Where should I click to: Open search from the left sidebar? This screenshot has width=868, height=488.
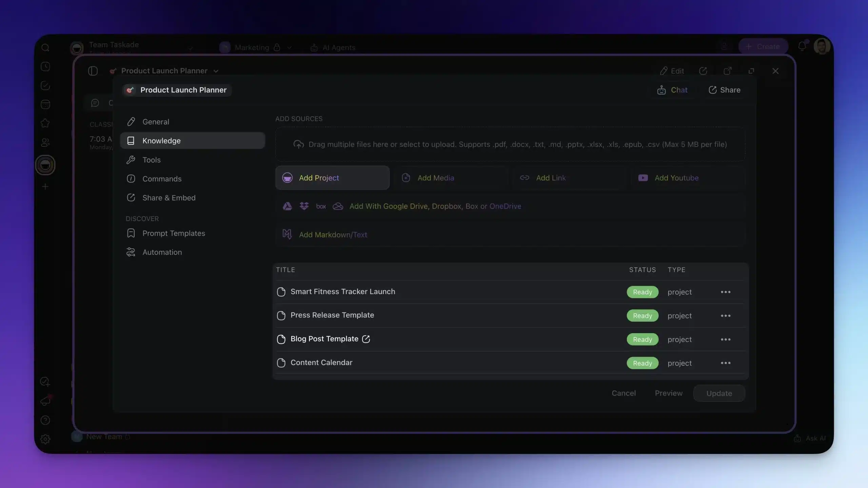(45, 48)
